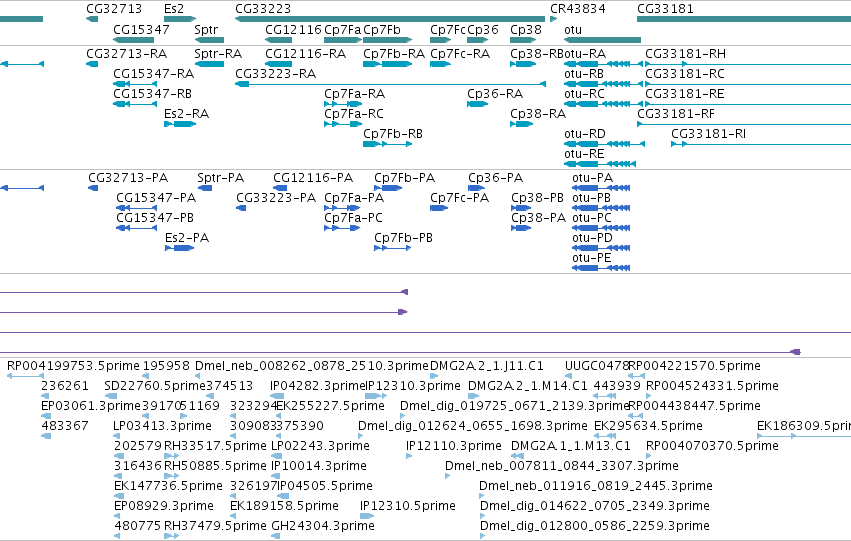
Task: Click the CG15347 gene label
Action: click(x=141, y=30)
